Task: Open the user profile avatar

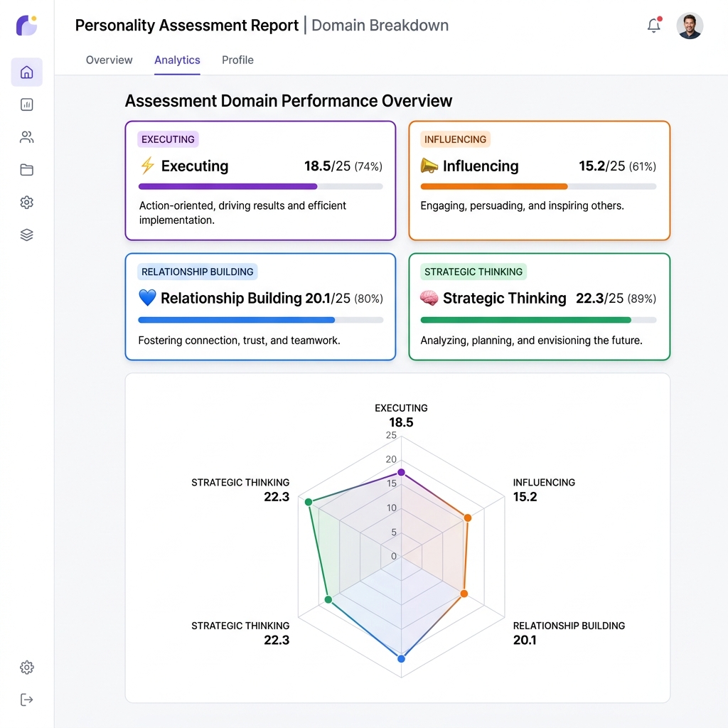Action: pyautogui.click(x=690, y=26)
